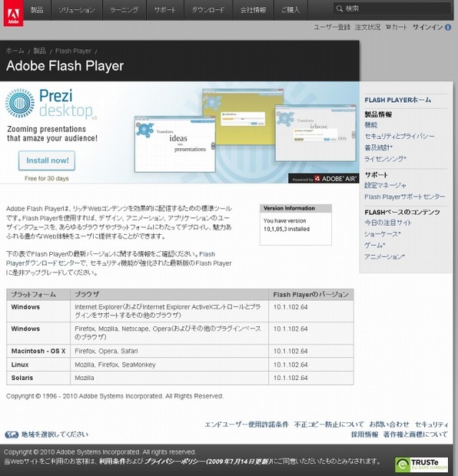The height and width of the screenshot is (476, 458).
Task: Open 機能 sidebar link
Action: (371, 125)
